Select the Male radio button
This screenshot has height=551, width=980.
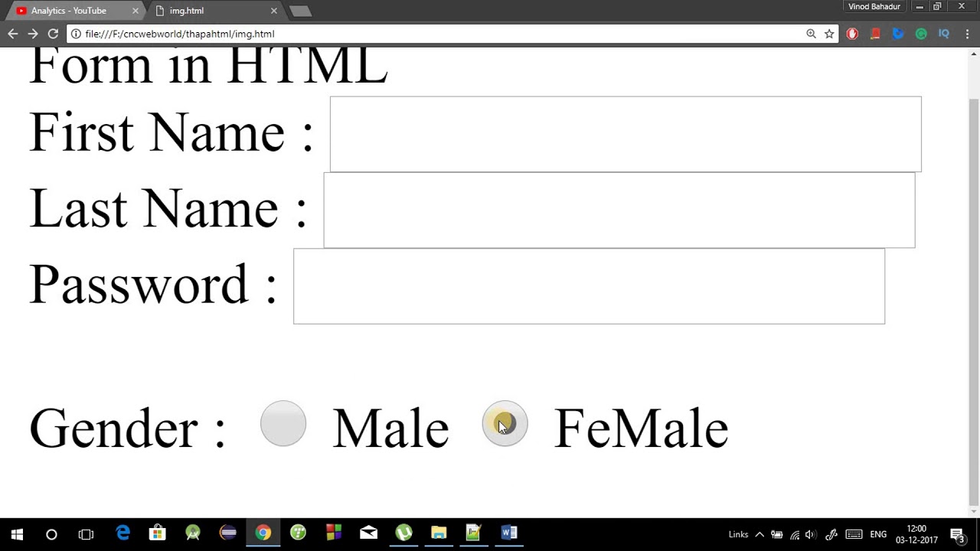click(x=283, y=423)
